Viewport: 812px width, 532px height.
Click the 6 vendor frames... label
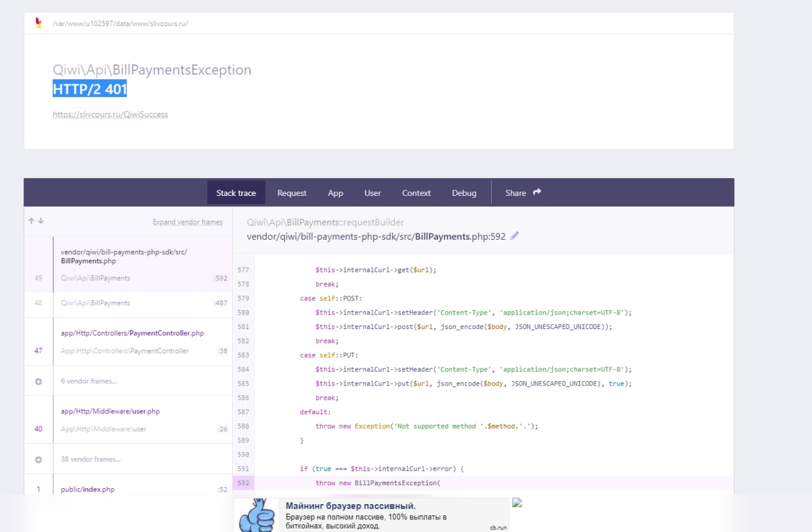pos(89,381)
